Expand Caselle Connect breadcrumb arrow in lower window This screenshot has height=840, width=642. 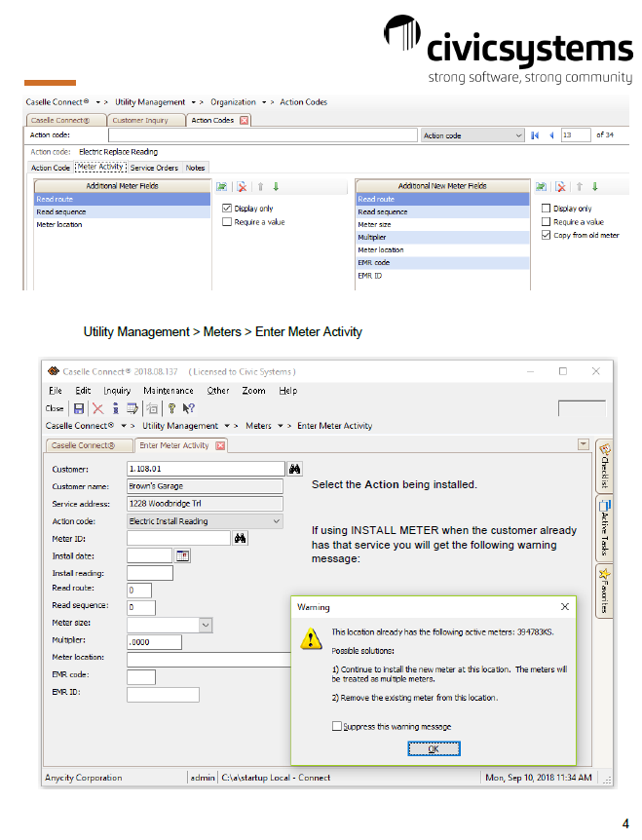(124, 426)
